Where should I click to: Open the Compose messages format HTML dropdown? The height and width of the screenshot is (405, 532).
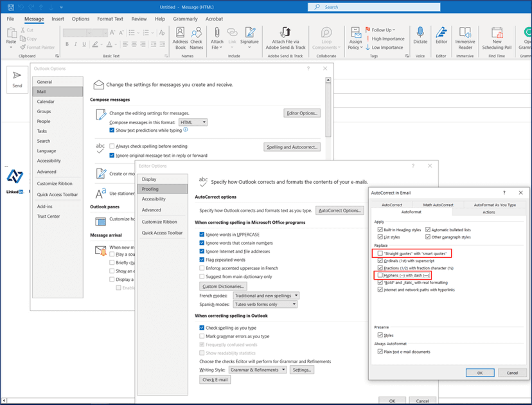(x=193, y=122)
